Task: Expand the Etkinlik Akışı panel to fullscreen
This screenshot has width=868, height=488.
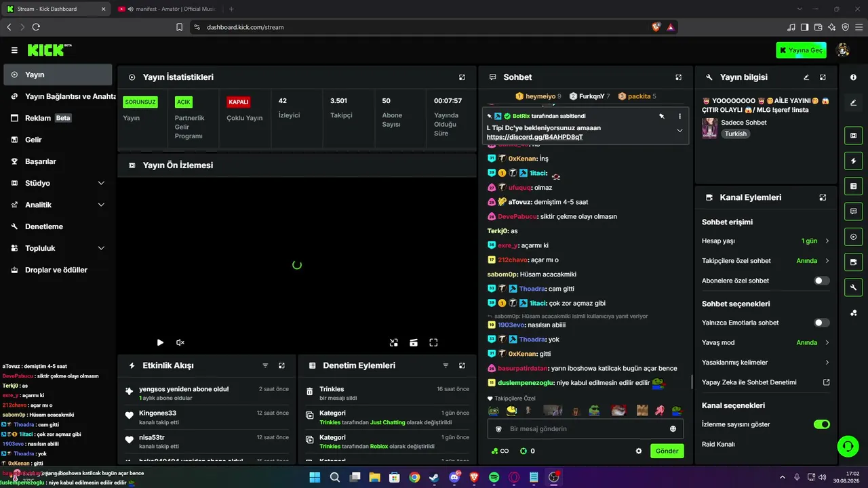Action: 281,365
